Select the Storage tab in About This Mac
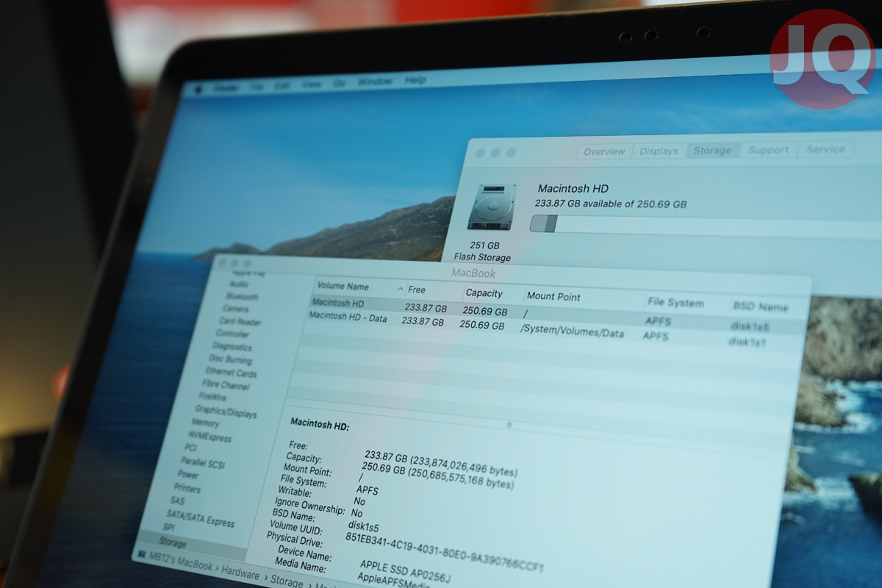Viewport: 882px width, 588px height. (713, 150)
